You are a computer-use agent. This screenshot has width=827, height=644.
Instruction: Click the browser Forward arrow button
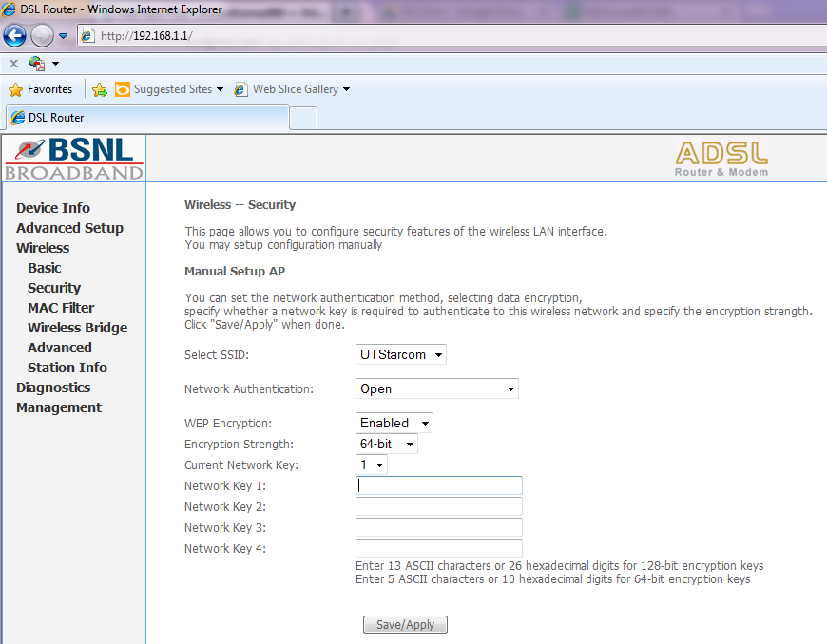tap(42, 36)
